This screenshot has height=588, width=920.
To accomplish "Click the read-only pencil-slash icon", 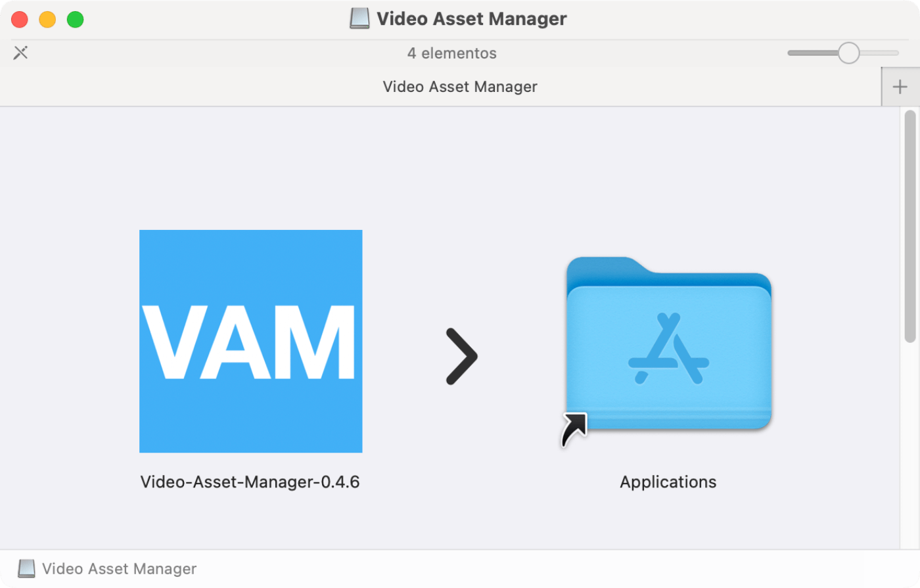I will 20,53.
